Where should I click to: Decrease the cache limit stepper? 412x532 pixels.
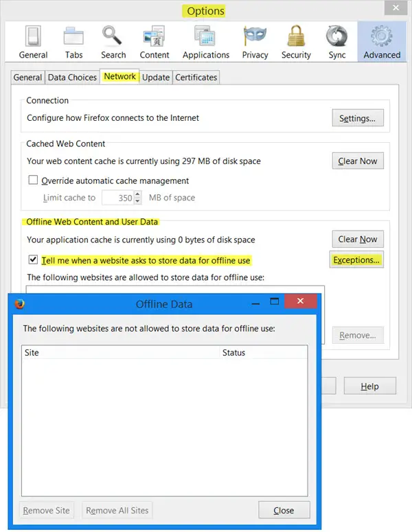(x=137, y=201)
